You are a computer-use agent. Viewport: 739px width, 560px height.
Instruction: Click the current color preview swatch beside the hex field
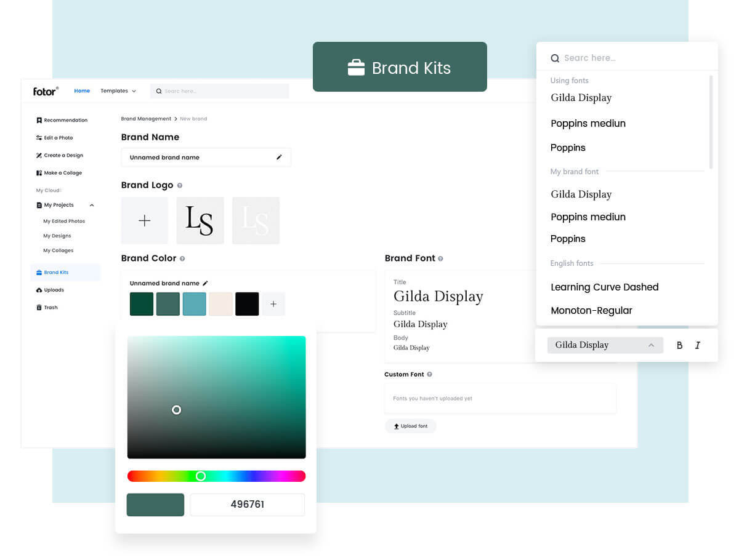coord(155,505)
